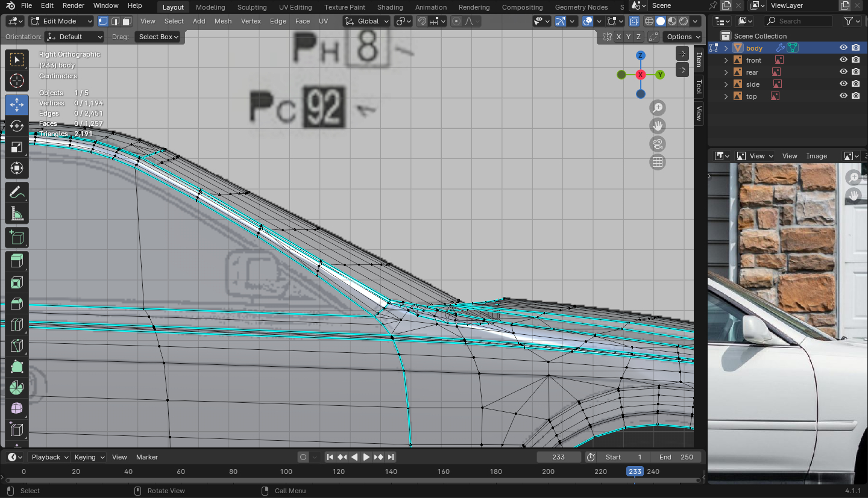This screenshot has height=498, width=868.
Task: Toggle camera view gizmo button
Action: [x=658, y=144]
